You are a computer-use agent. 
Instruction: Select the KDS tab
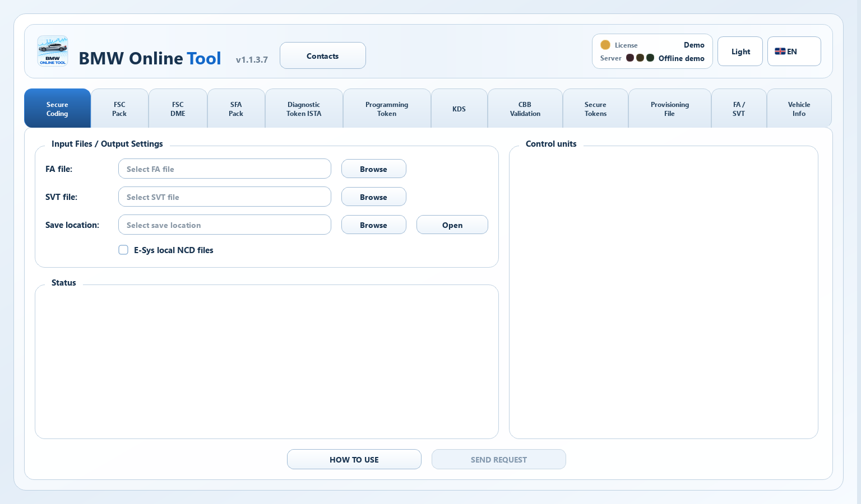(459, 109)
